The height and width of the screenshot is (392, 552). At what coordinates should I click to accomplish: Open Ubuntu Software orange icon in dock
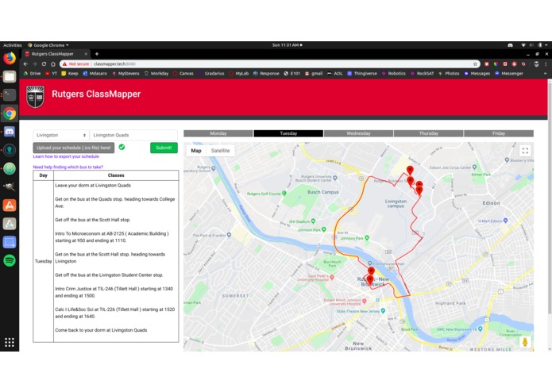10,206
